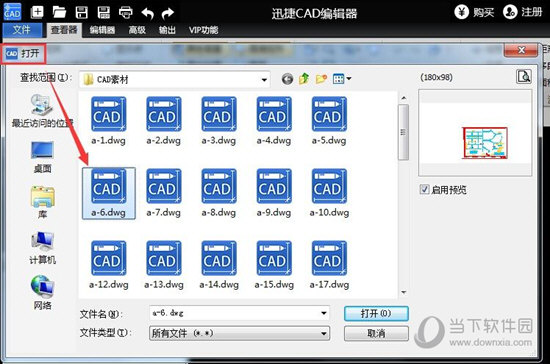
Task: Select file a-14.dwg
Action: 219,265
